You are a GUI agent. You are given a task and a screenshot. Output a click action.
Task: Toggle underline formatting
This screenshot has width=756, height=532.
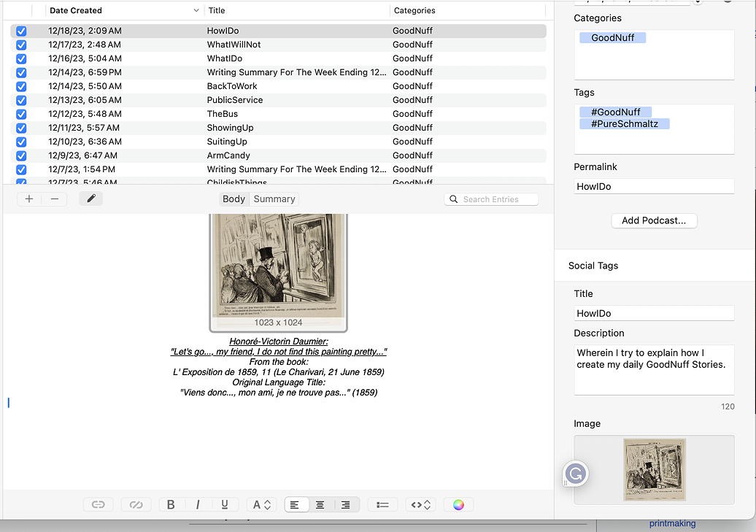[224, 504]
